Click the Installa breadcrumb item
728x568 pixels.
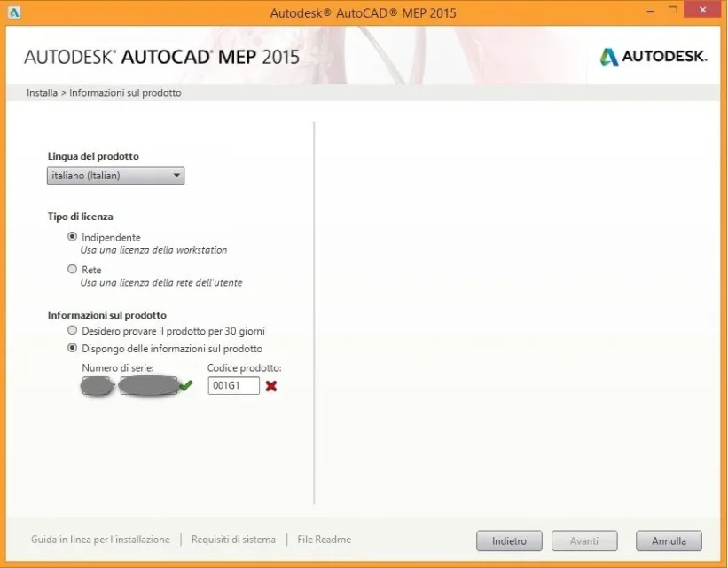(42, 93)
